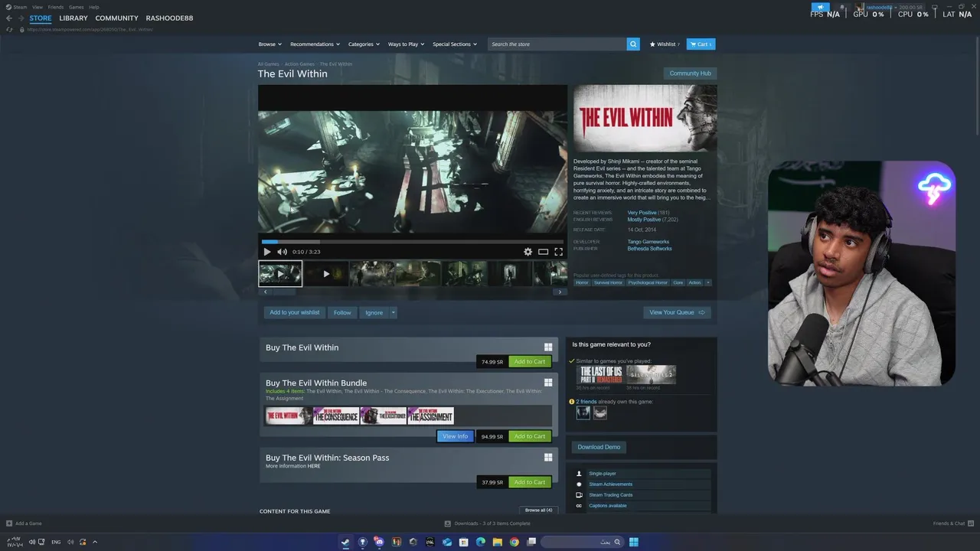Click the Ignore button
Screen dimensions: 980x551
point(374,312)
